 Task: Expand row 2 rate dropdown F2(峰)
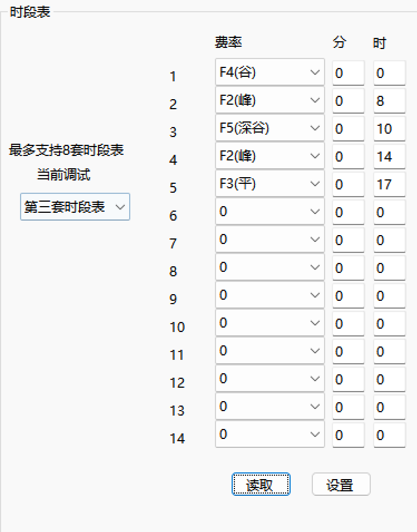click(269, 100)
